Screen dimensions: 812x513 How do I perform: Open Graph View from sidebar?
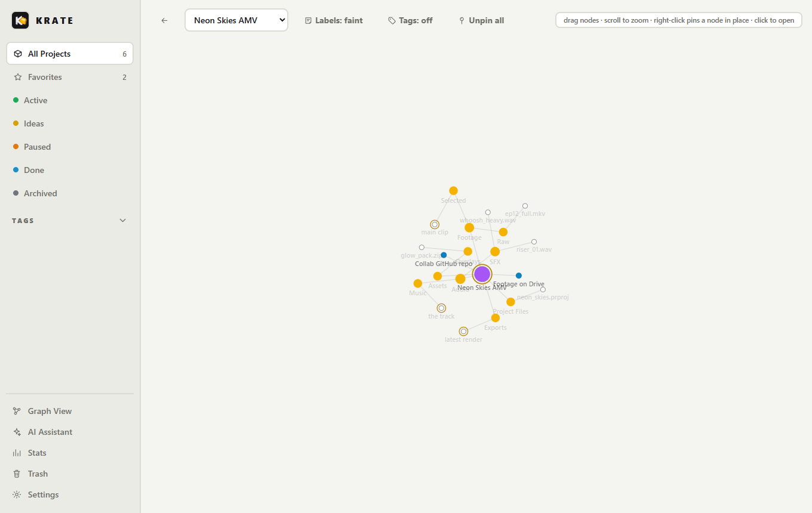(70, 411)
